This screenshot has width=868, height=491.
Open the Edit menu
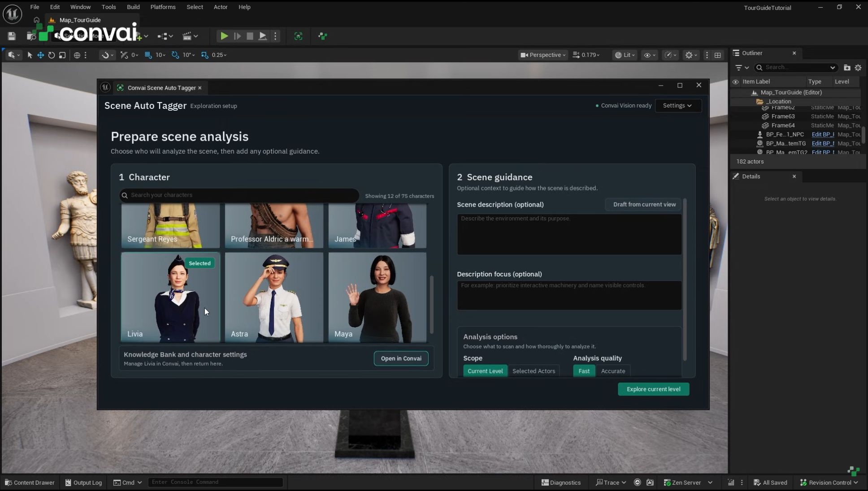(x=55, y=7)
